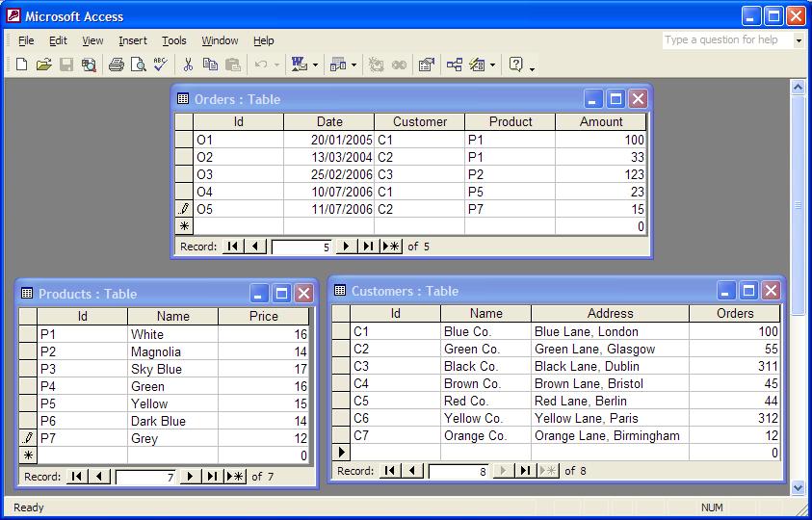
Task: Add new record in Products table
Action: [x=236, y=477]
